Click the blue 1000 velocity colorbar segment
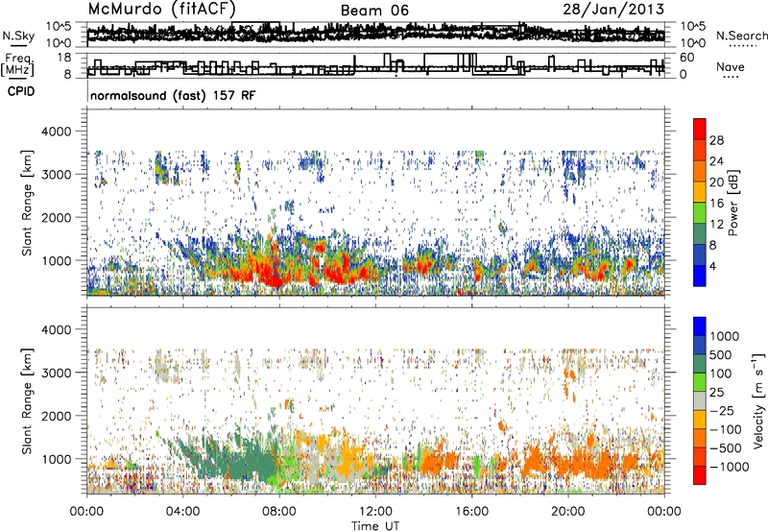Viewport: 768px width, 532px height. (700, 326)
